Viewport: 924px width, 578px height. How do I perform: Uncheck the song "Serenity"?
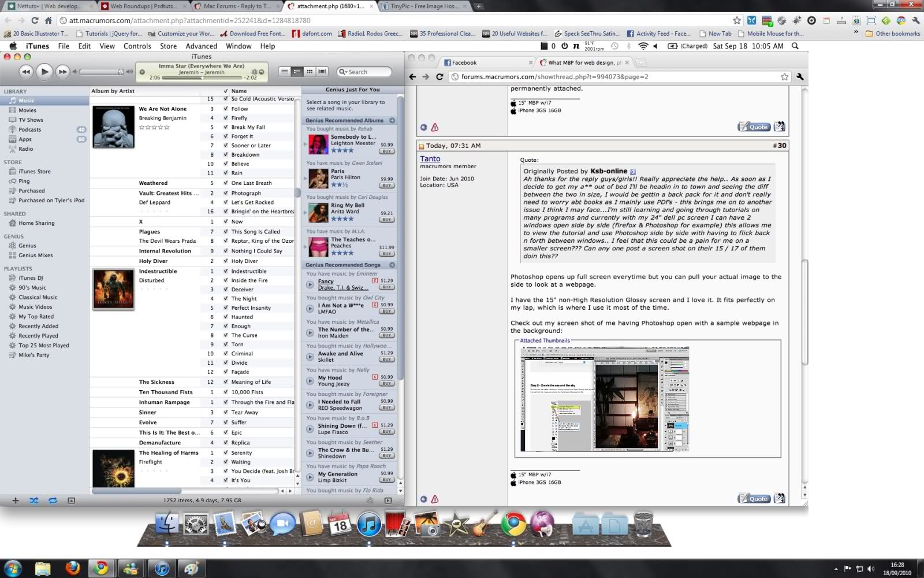(x=226, y=453)
